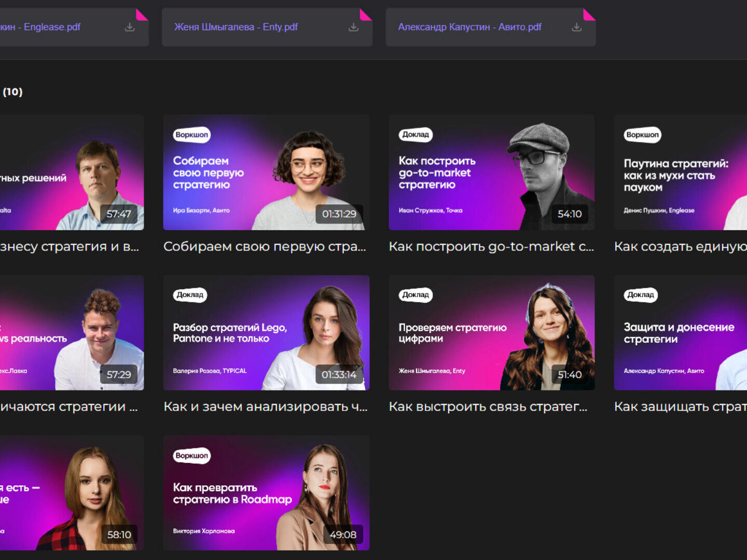Open the Александр Капустин - Авито.pdf link
This screenshot has width=747, height=560.
point(469,27)
